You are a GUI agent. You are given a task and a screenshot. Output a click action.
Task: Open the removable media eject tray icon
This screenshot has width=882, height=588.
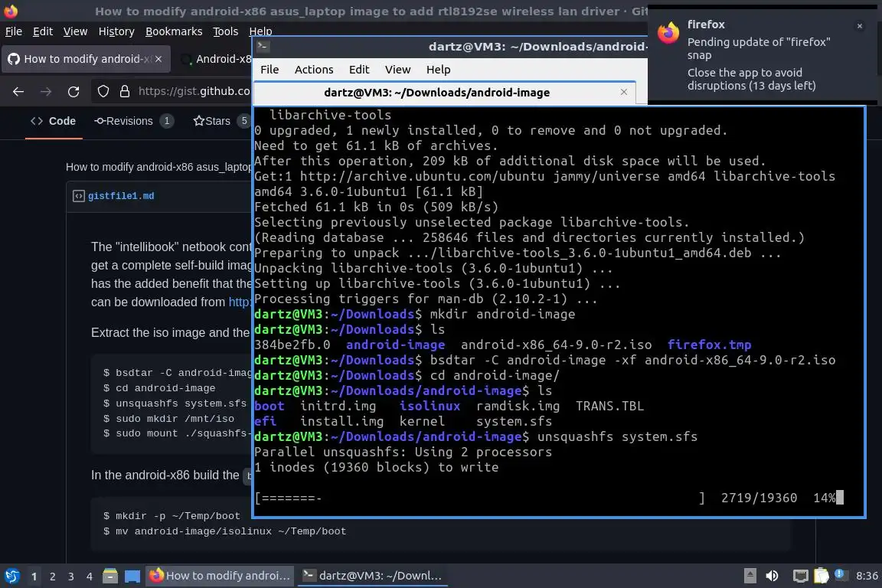pyautogui.click(x=750, y=577)
